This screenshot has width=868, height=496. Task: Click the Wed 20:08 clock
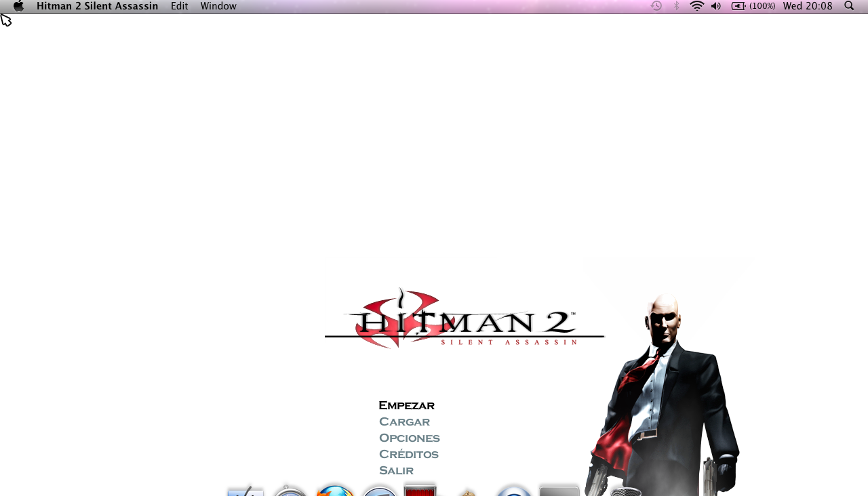(808, 6)
